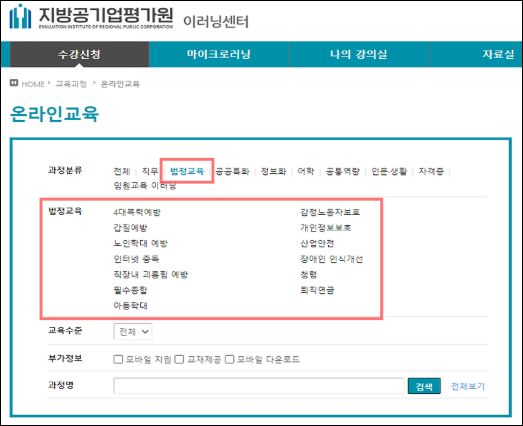The height and width of the screenshot is (426, 523).
Task: Select 임원교육 이러닝 category
Action: point(145,185)
